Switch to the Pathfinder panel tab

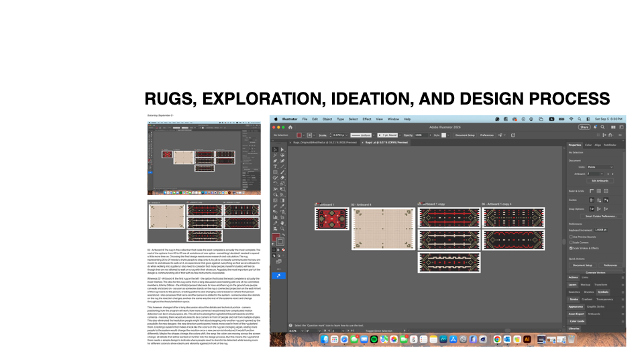pos(610,145)
